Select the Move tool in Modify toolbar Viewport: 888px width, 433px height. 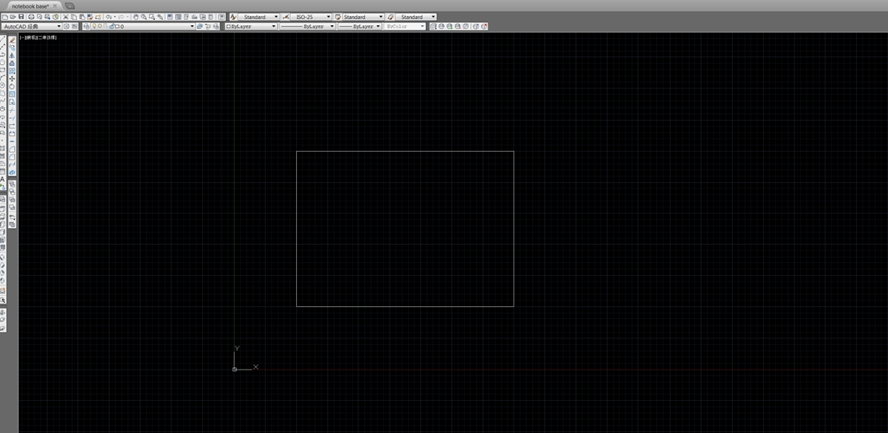[12, 79]
